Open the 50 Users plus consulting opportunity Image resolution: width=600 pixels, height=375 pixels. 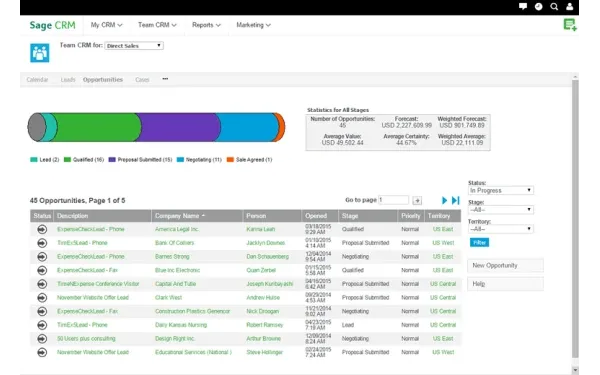coord(86,339)
